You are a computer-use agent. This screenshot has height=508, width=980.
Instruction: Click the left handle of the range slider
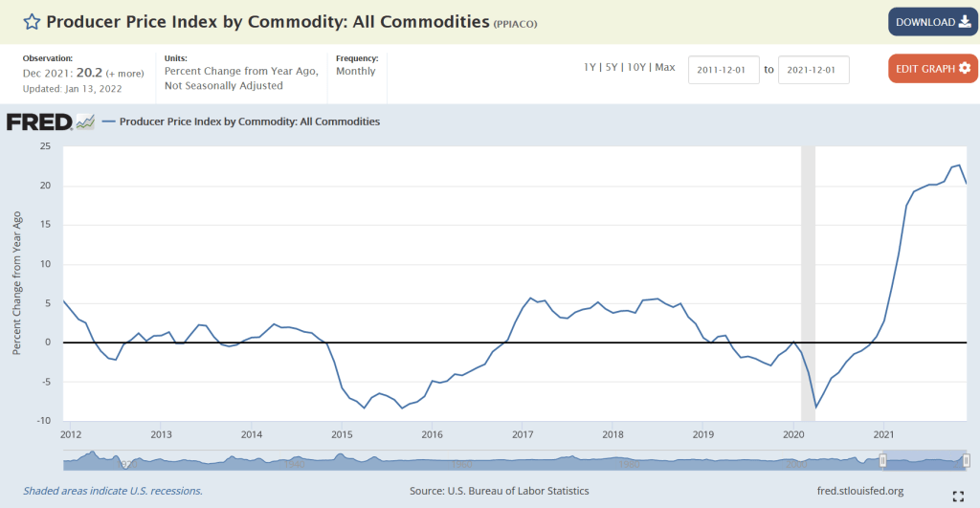pos(883,461)
